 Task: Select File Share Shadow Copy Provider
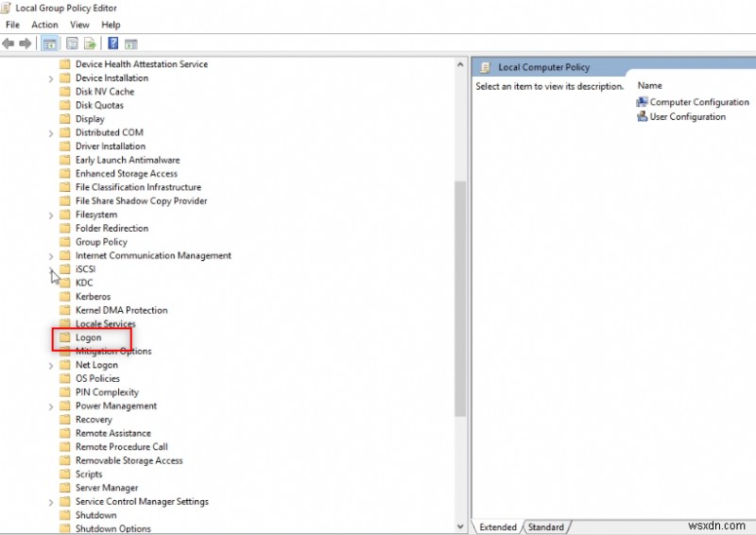pos(141,200)
